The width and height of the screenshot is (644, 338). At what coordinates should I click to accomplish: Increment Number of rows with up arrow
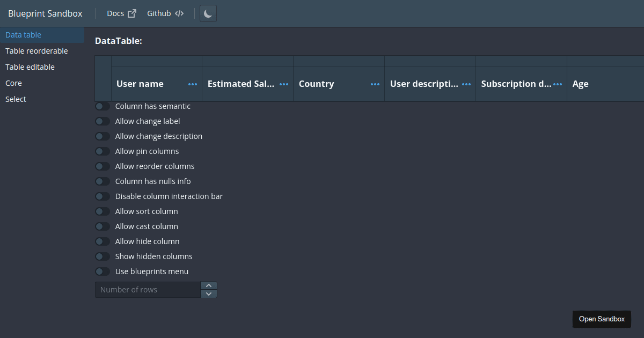click(209, 286)
